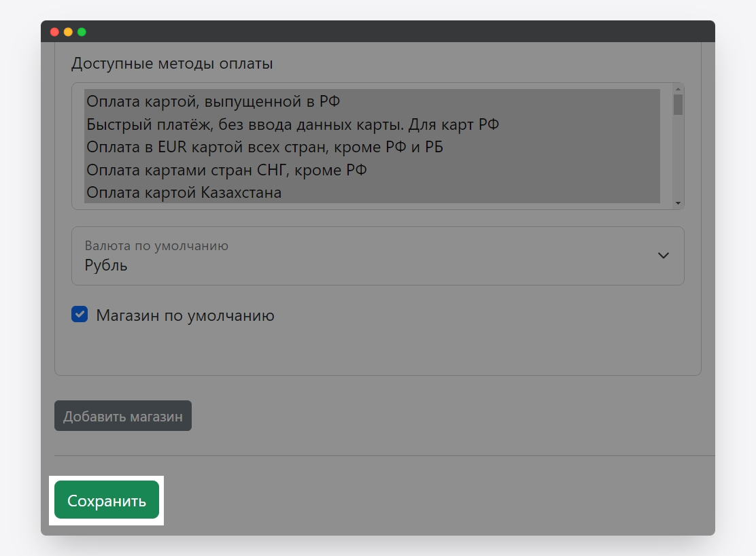Toggle the blue checkmark box
The image size is (756, 556).
coord(80,315)
